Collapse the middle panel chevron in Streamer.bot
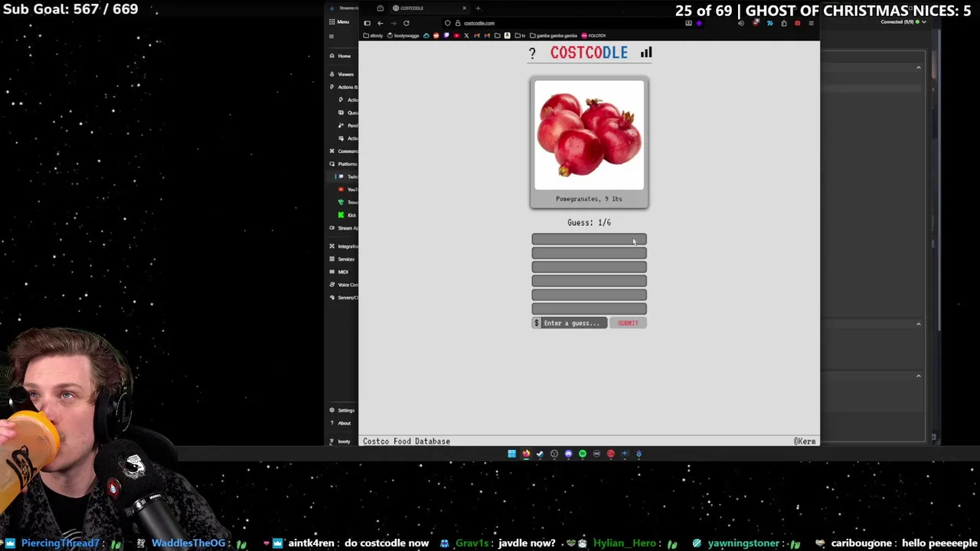 (x=919, y=324)
